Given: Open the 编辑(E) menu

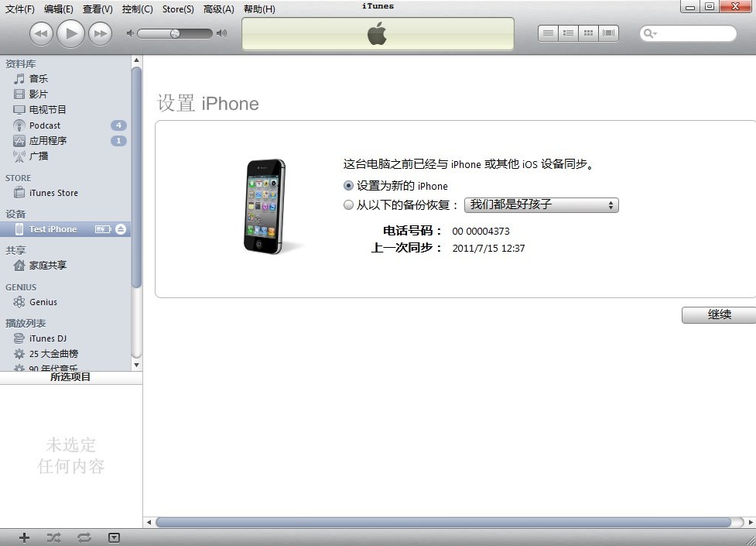Looking at the screenshot, I should 58,9.
